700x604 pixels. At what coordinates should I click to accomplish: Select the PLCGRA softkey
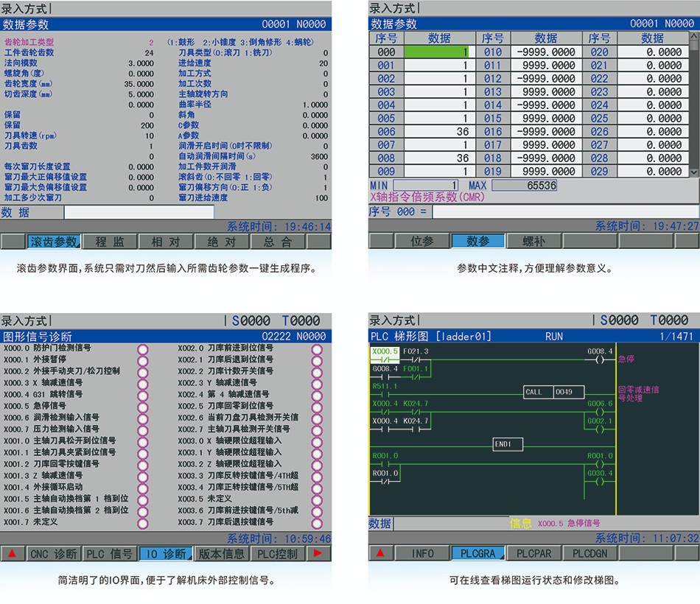[478, 554]
